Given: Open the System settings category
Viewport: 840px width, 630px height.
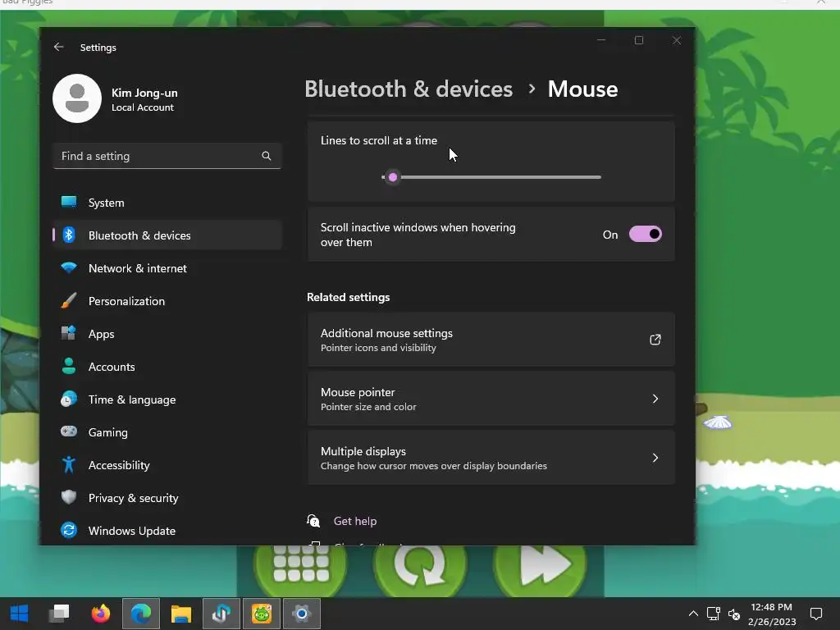Looking at the screenshot, I should coord(167,203).
